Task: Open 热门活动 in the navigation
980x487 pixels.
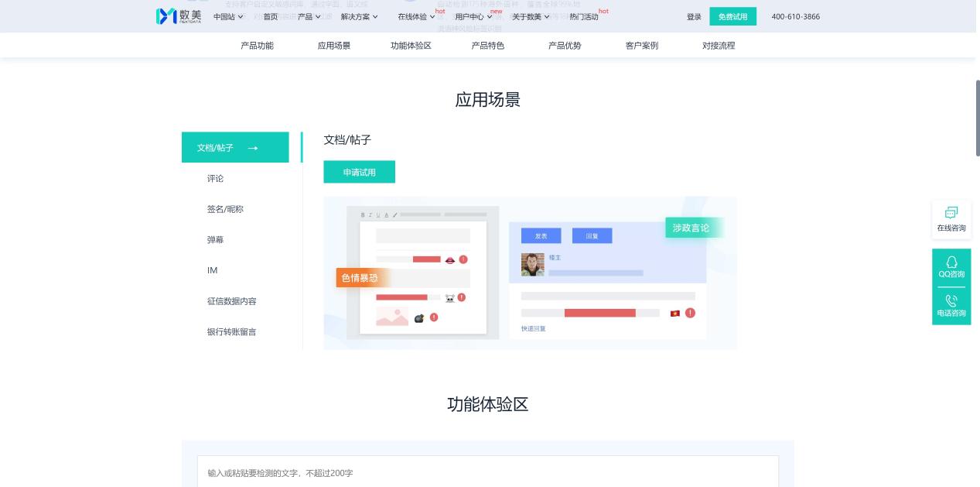Action: [x=584, y=16]
